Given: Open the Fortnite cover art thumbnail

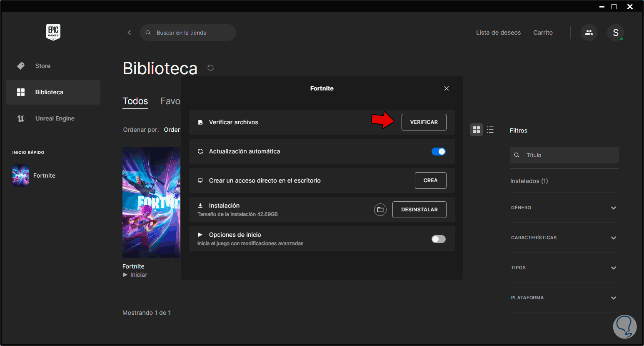Looking at the screenshot, I should 152,202.
